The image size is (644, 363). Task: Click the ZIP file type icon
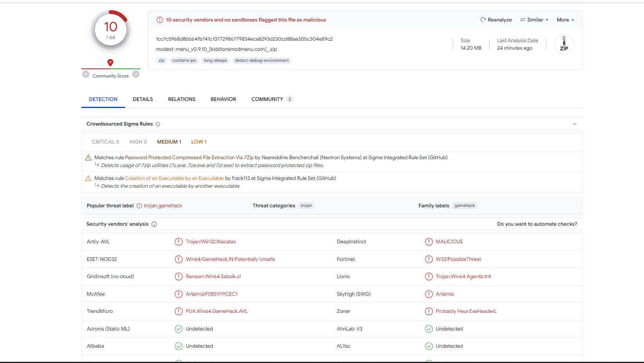[x=564, y=44]
